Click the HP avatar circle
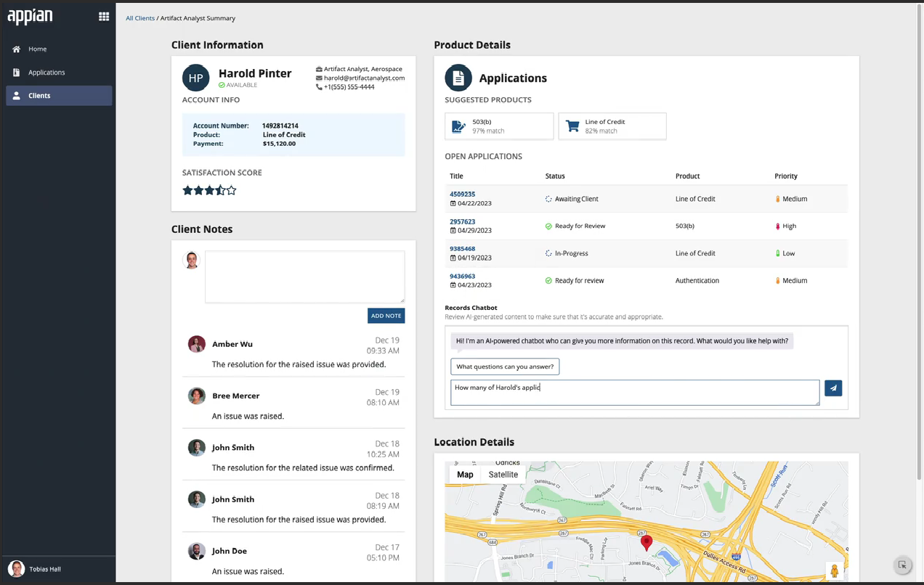Image resolution: width=924 pixels, height=585 pixels. (x=195, y=78)
